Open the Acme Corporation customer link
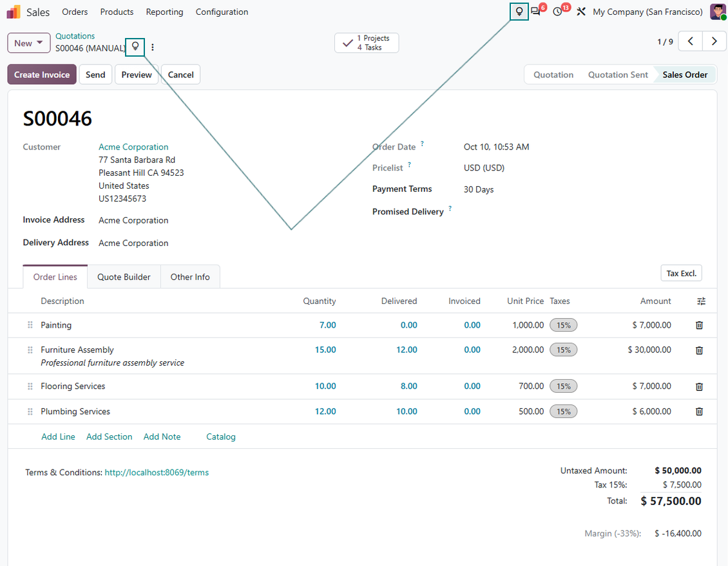728x566 pixels. [x=133, y=147]
